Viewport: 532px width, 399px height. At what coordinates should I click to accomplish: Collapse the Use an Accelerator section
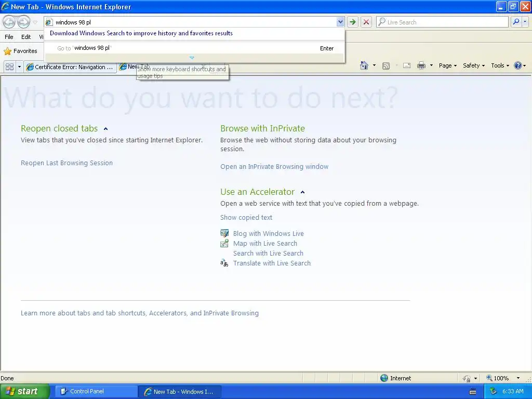tap(303, 192)
